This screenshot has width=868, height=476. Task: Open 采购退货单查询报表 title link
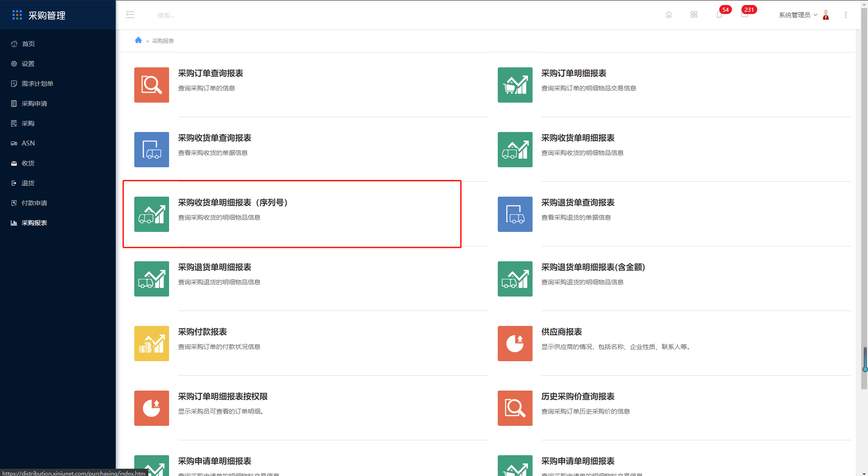(x=578, y=203)
